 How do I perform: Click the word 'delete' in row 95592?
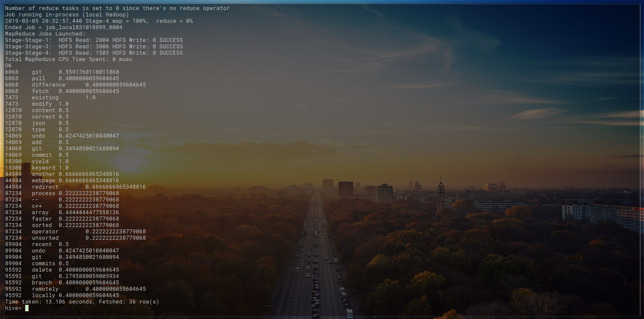42,270
